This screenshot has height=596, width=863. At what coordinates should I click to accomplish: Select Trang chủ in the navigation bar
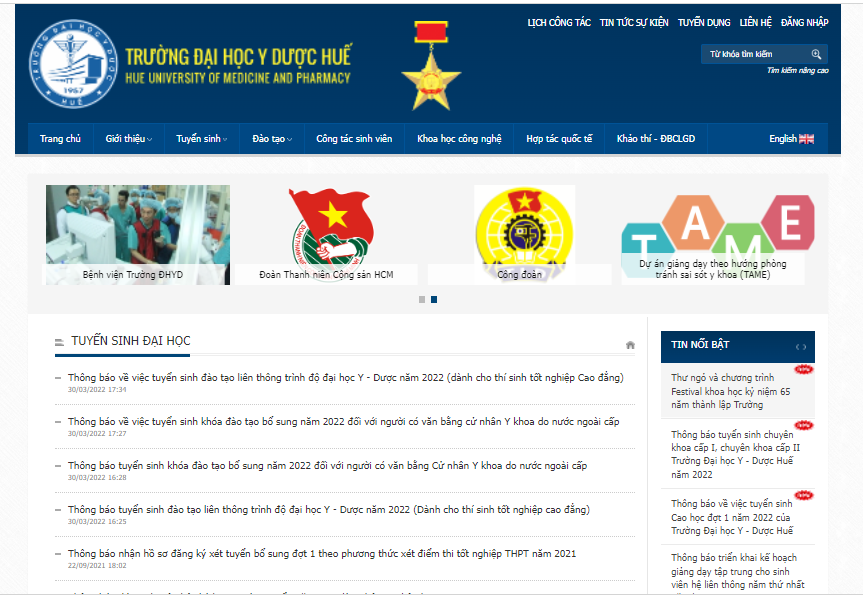(60, 139)
